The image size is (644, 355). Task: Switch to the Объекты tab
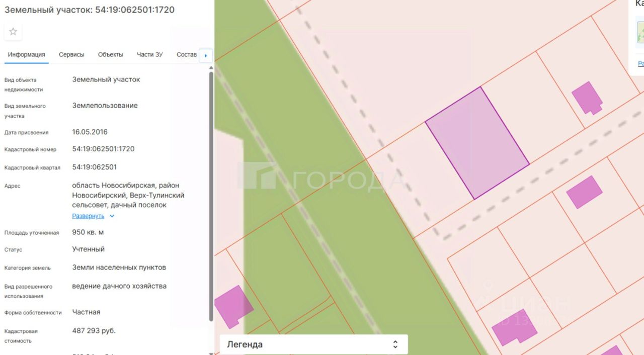tap(111, 54)
